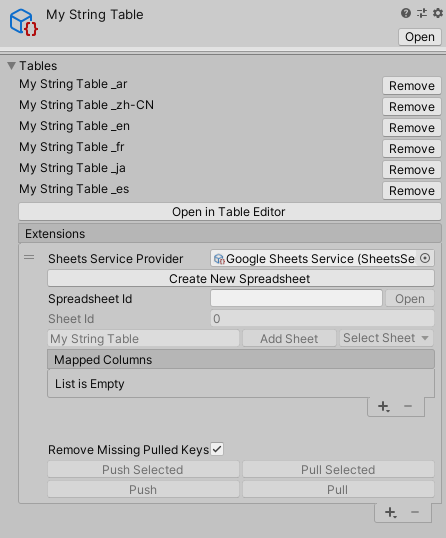This screenshot has height=538, width=446.
Task: Click the Add Sheet button
Action: (289, 338)
